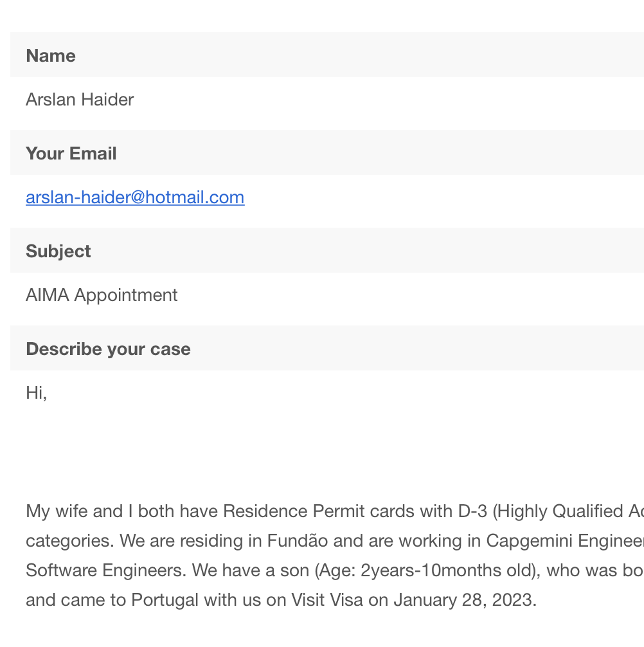This screenshot has width=644, height=647.
Task: Click the Your Email header row
Action: tap(327, 152)
